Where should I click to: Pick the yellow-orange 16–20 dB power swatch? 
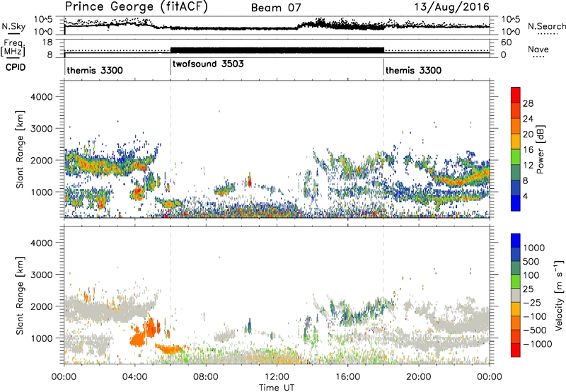click(516, 142)
